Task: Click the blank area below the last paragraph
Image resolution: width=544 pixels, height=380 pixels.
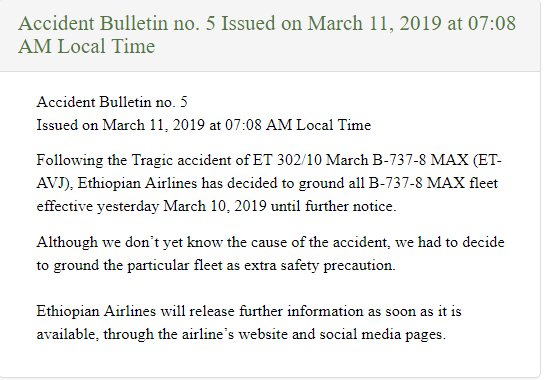Action: click(x=270, y=359)
